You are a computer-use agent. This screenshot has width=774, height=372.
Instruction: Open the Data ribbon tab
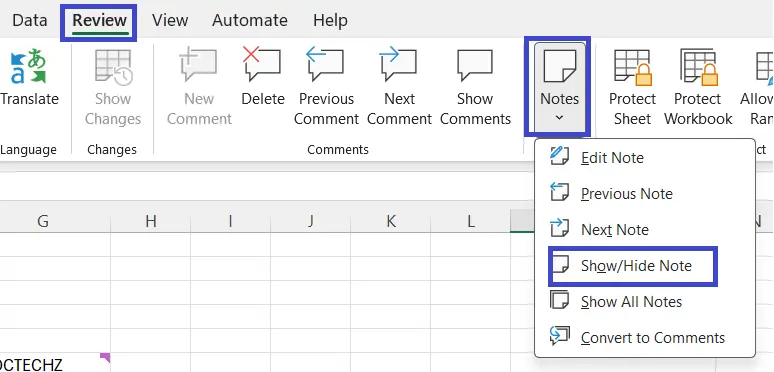30,20
